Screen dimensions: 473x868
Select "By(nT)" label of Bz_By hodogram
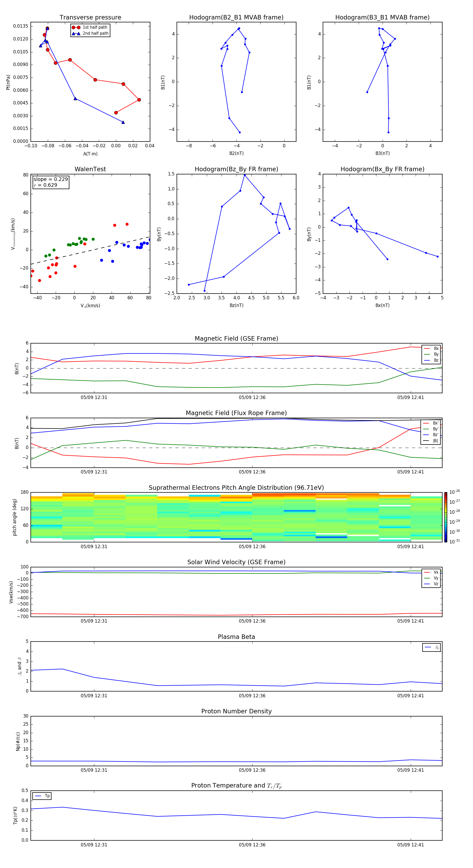click(x=159, y=234)
